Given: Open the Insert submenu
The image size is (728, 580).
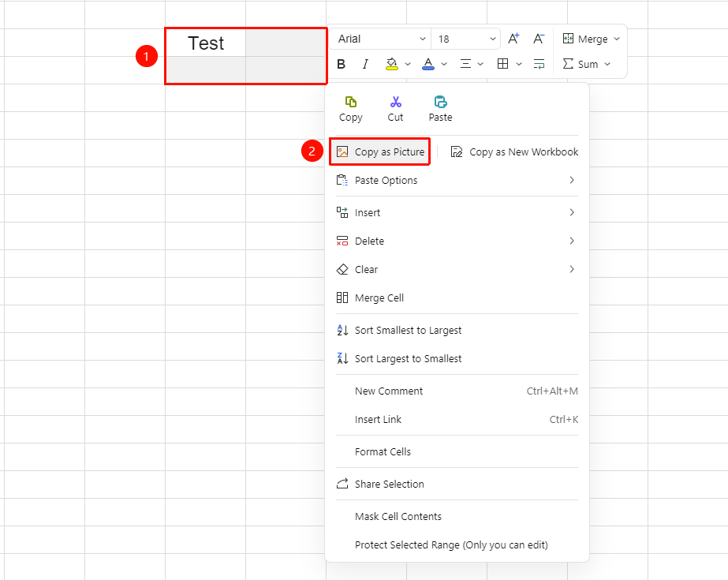Looking at the screenshot, I should (457, 213).
